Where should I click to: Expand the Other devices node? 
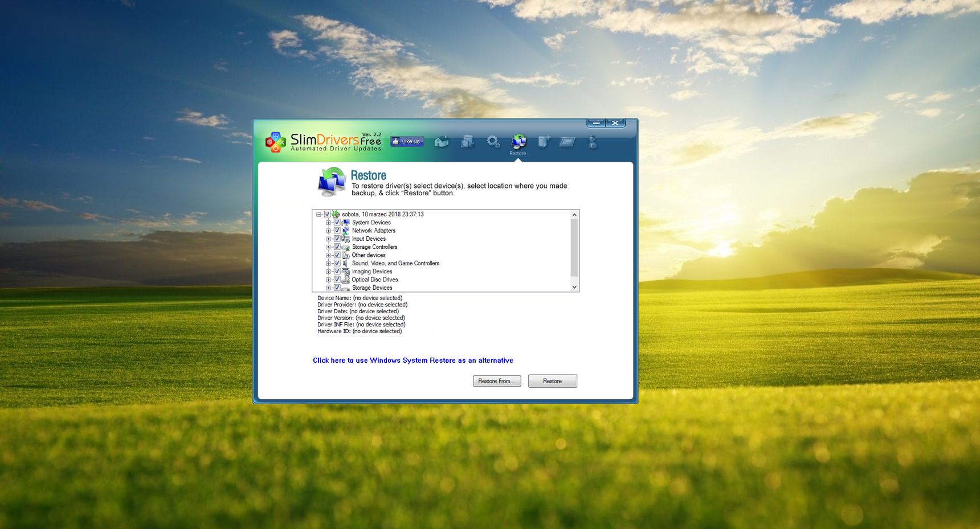pyautogui.click(x=328, y=255)
